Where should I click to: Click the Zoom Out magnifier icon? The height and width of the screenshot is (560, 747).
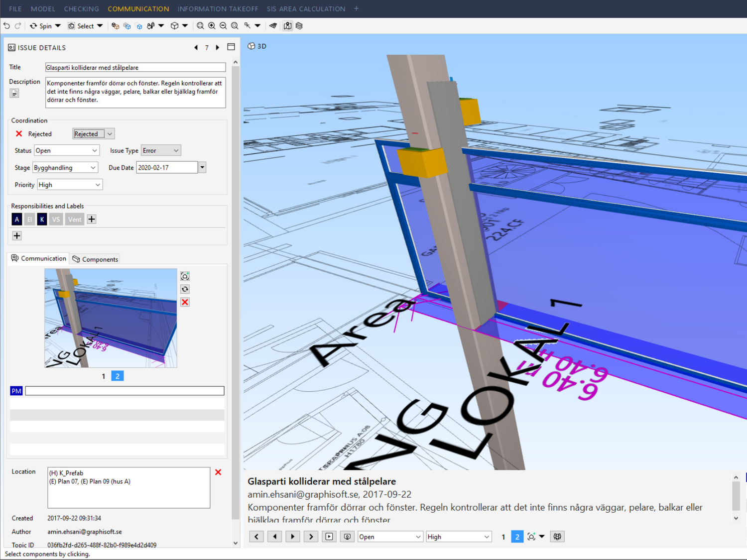(x=223, y=26)
